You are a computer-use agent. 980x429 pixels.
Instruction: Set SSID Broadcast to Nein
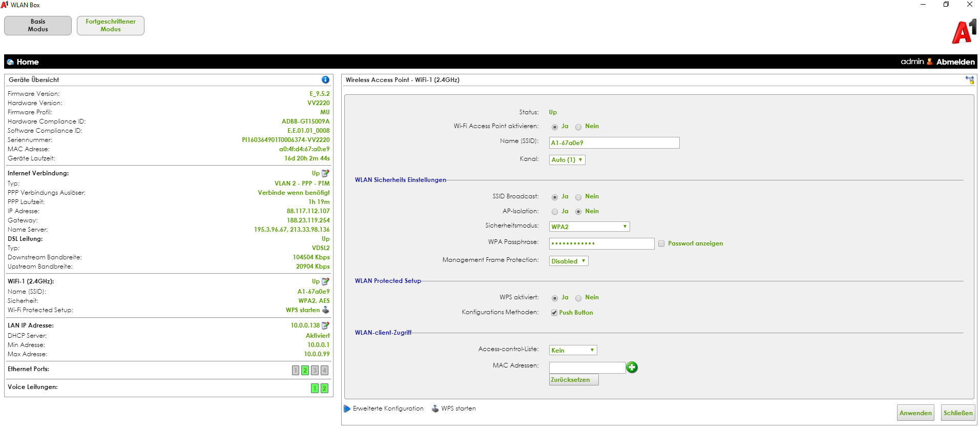pyautogui.click(x=578, y=197)
